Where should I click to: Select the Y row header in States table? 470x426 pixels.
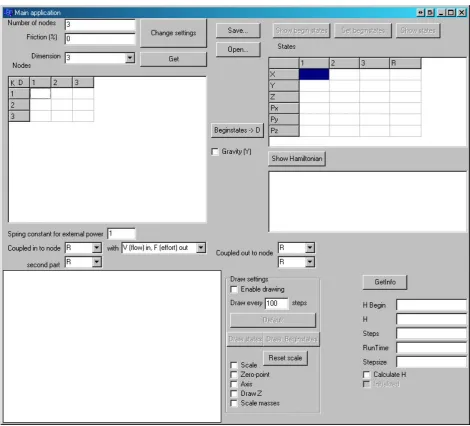(x=284, y=86)
